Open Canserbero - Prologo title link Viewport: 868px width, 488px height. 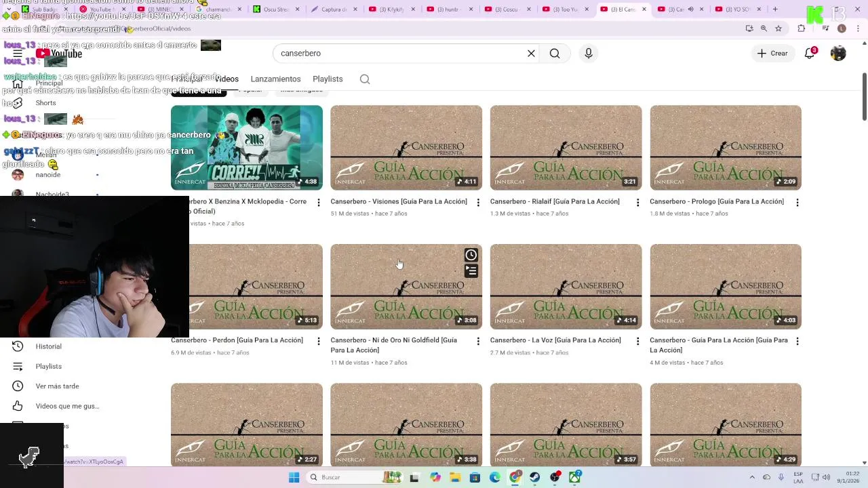tap(717, 201)
